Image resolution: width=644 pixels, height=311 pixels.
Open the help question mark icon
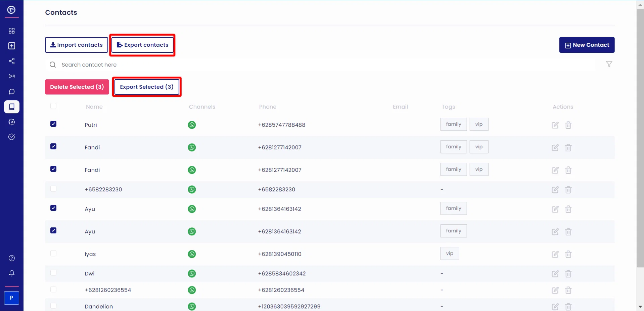click(x=12, y=258)
